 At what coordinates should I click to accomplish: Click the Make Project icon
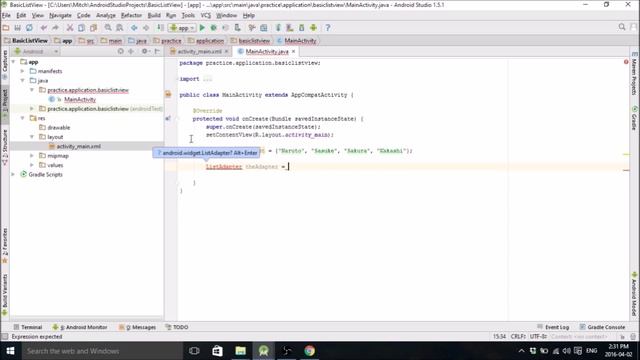[x=160, y=28]
